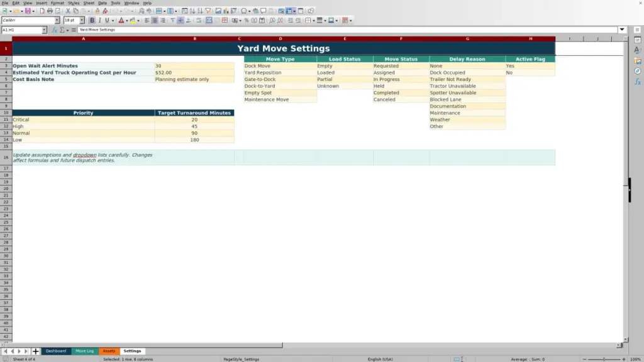This screenshot has width=644, height=362.
Task: Click the Print icon in toolbar
Action: pyautogui.click(x=50, y=11)
